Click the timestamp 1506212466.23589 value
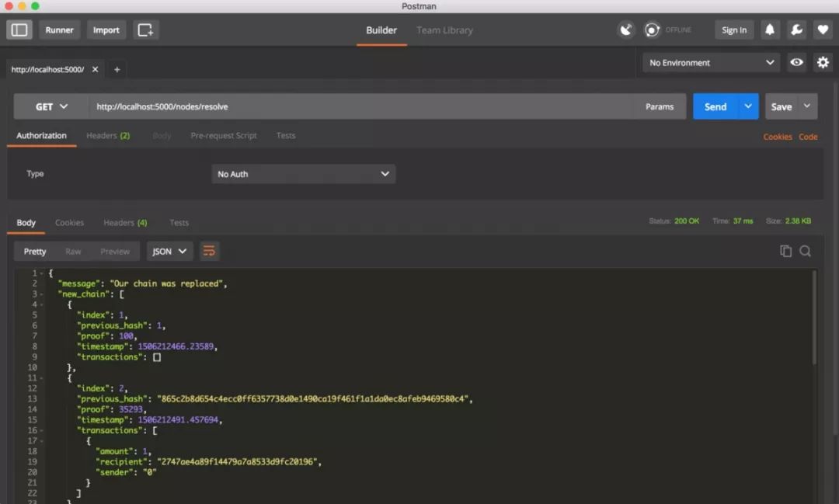Viewport: 839px width, 504px height. tap(176, 346)
